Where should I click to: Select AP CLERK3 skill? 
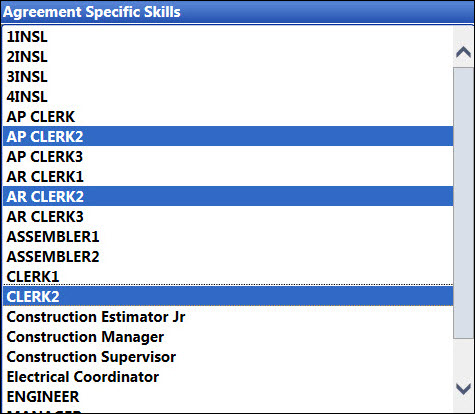tap(228, 156)
